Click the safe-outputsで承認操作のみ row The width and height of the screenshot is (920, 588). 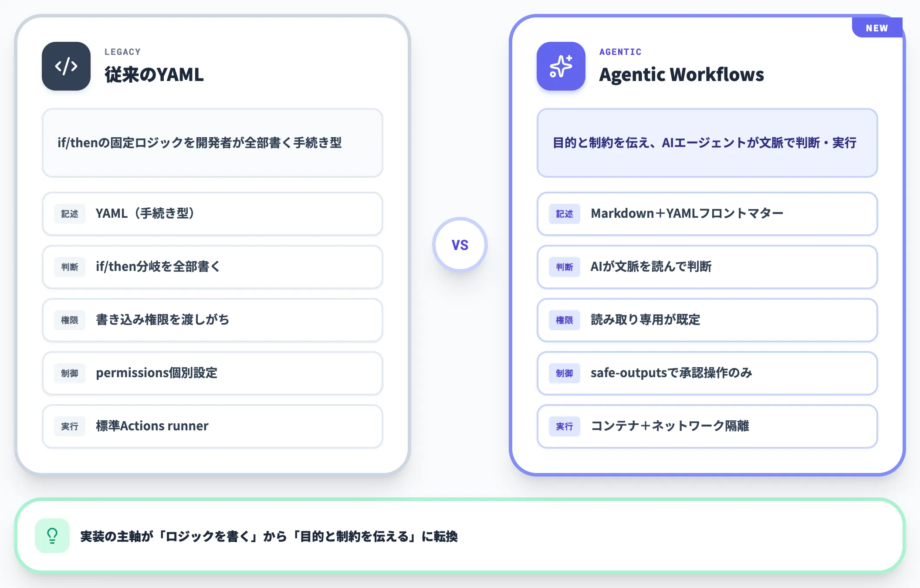[x=707, y=373]
